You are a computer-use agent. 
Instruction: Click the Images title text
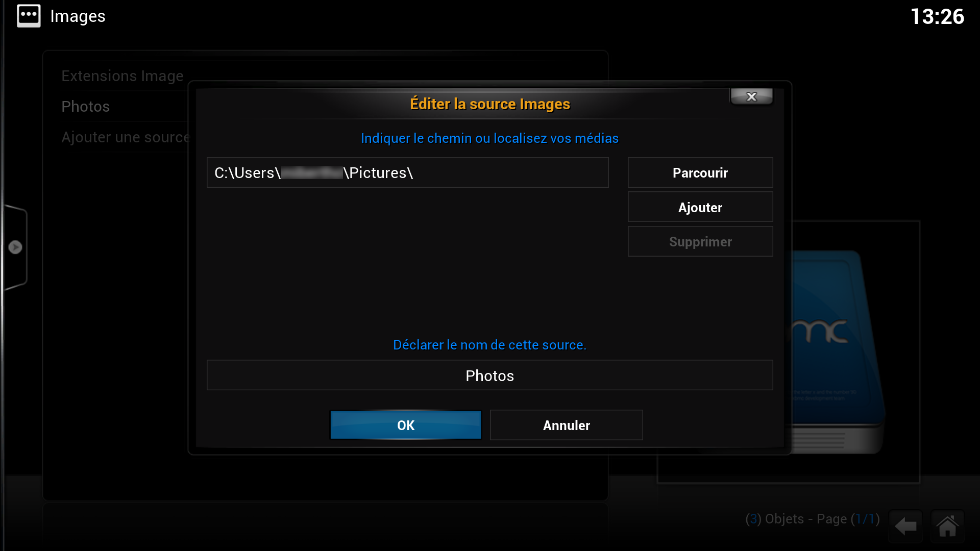point(78,16)
